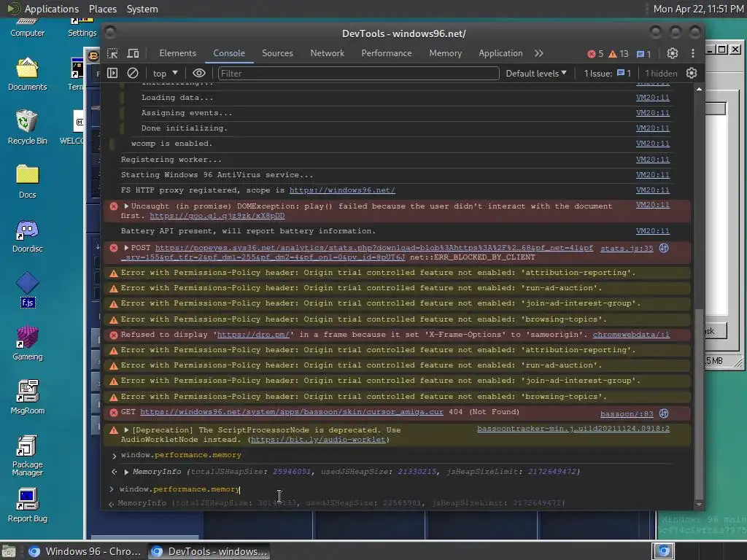This screenshot has width=747, height=560.
Task: Open the Application tab
Action: [500, 53]
